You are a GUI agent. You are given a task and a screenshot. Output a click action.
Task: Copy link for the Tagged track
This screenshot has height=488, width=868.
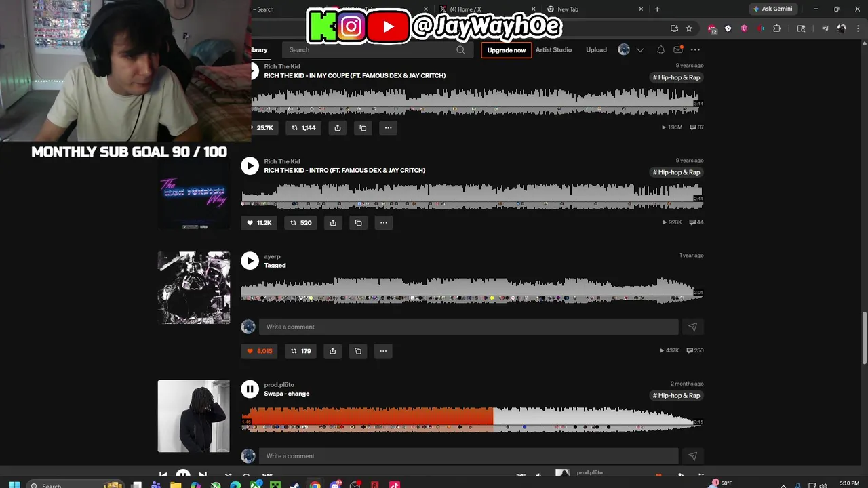[358, 351]
